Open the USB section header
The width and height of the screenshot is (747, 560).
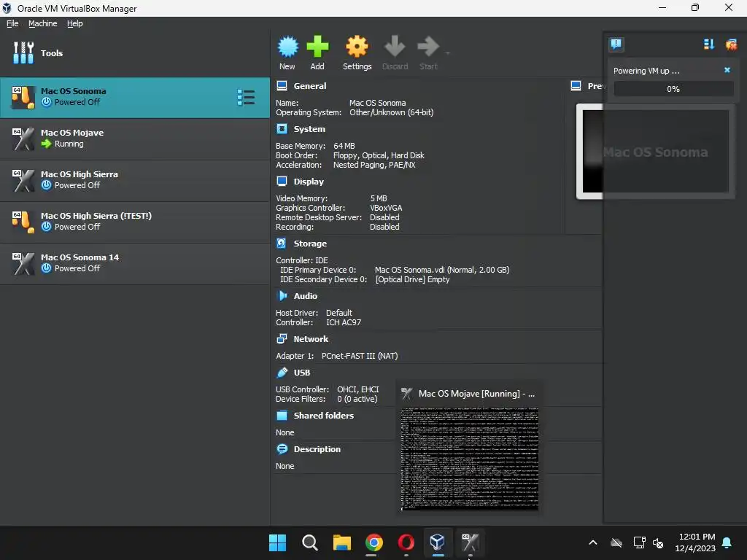(301, 373)
